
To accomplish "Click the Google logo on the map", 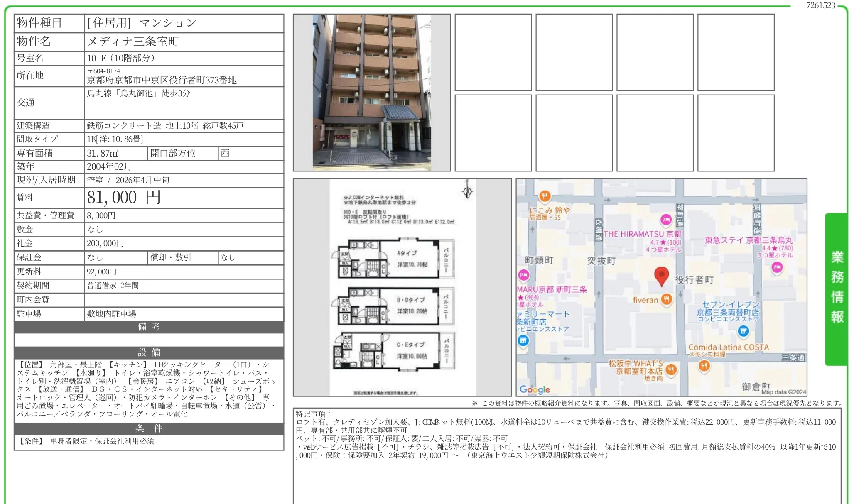I will pyautogui.click(x=535, y=389).
